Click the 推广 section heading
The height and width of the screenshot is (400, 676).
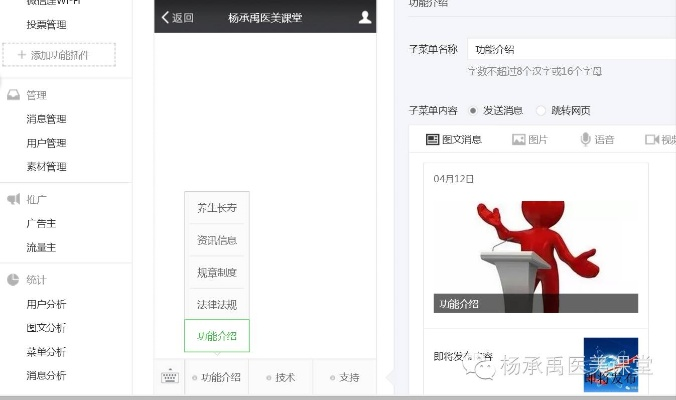click(36, 199)
